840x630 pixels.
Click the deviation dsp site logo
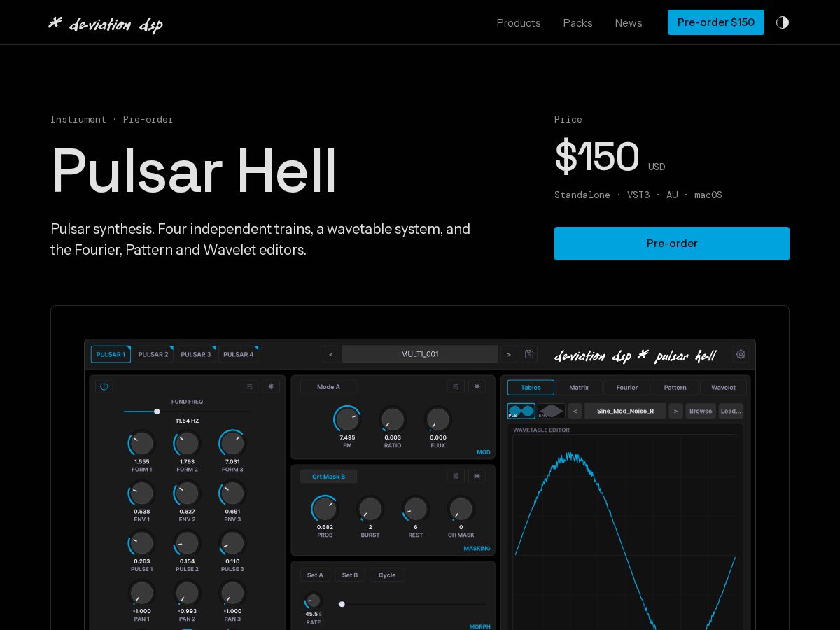tap(106, 24)
